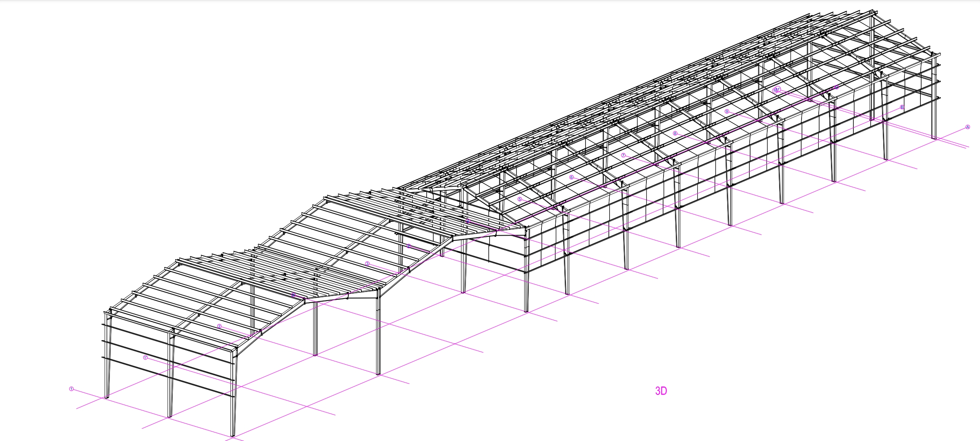Click grid axis bubble labeled 1
The image size is (980, 441).
click(71, 389)
